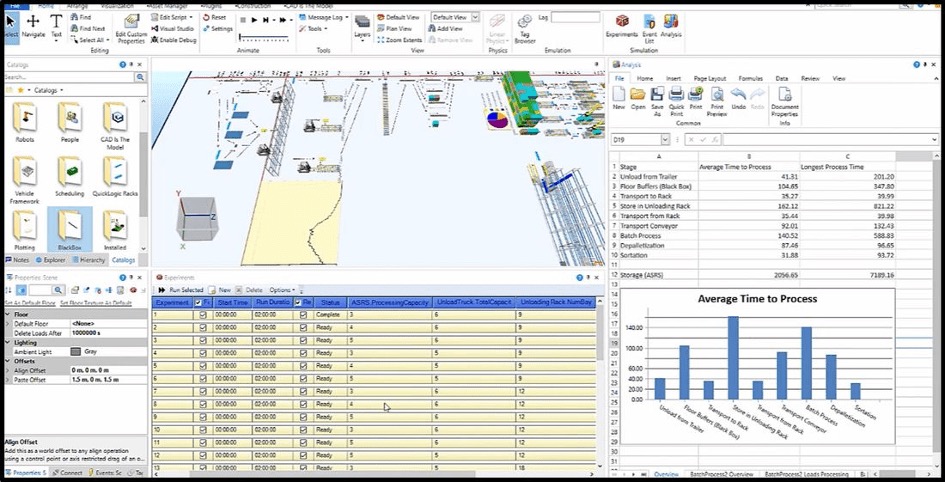Undo last action in Analysis
945x483 pixels.
click(738, 98)
